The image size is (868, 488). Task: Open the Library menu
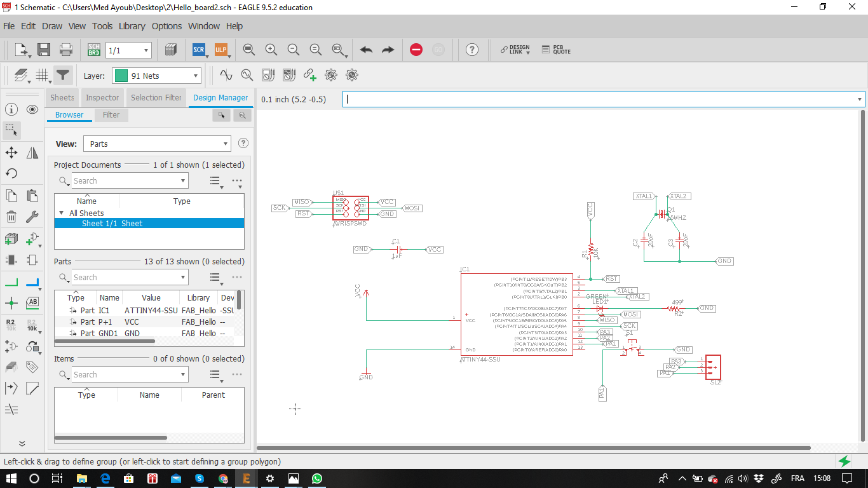(132, 26)
